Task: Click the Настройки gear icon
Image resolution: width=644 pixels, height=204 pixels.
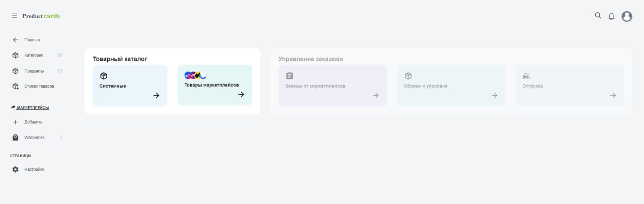Action: [16, 170]
